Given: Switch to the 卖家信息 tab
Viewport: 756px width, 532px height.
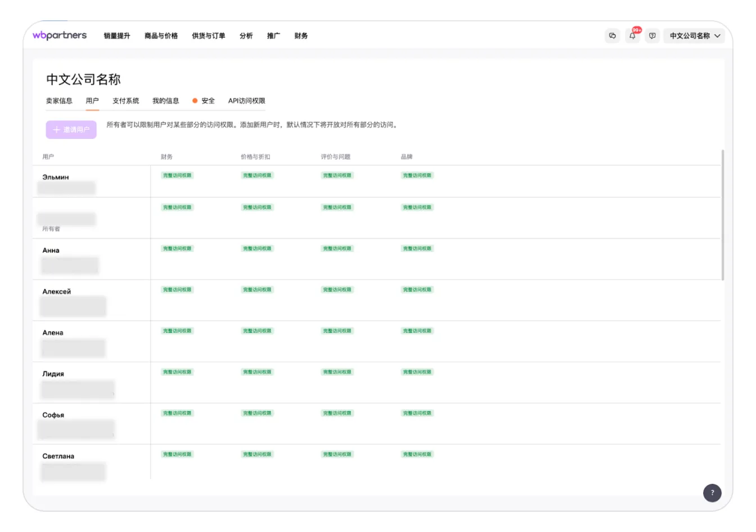Looking at the screenshot, I should 59,101.
